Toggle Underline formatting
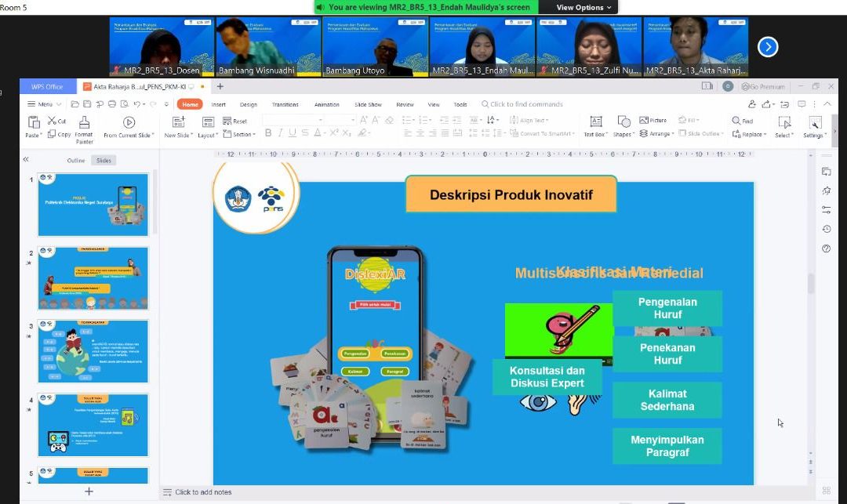This screenshot has height=504, width=847. point(293,132)
